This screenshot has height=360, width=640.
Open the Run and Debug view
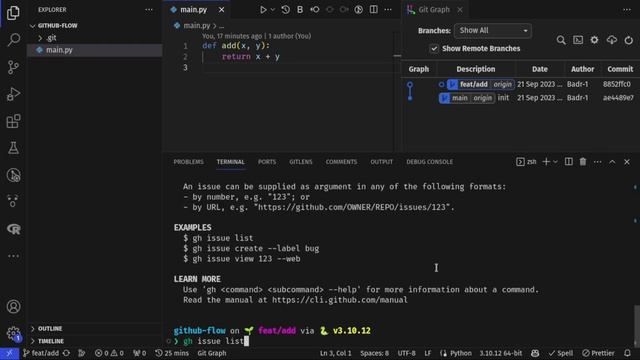coord(13,94)
